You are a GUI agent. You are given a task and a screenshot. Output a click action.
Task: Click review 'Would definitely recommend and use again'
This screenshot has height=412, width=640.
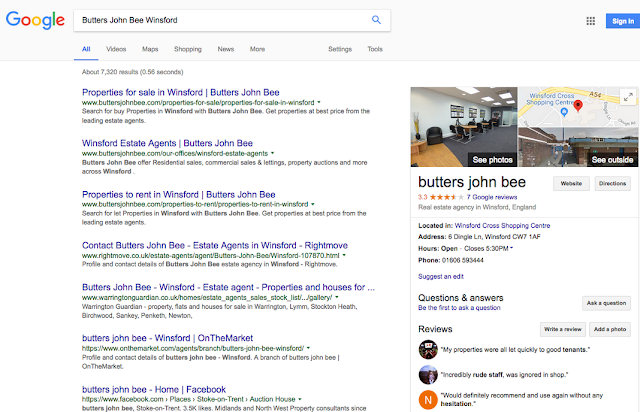point(522,400)
